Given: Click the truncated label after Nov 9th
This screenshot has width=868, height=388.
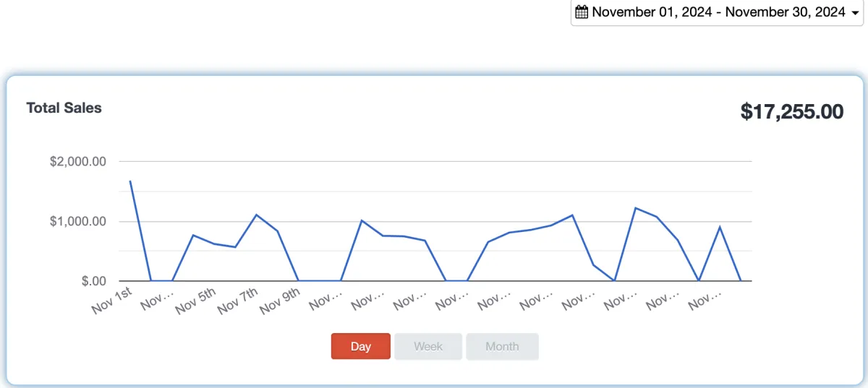Looking at the screenshot, I should [x=325, y=300].
